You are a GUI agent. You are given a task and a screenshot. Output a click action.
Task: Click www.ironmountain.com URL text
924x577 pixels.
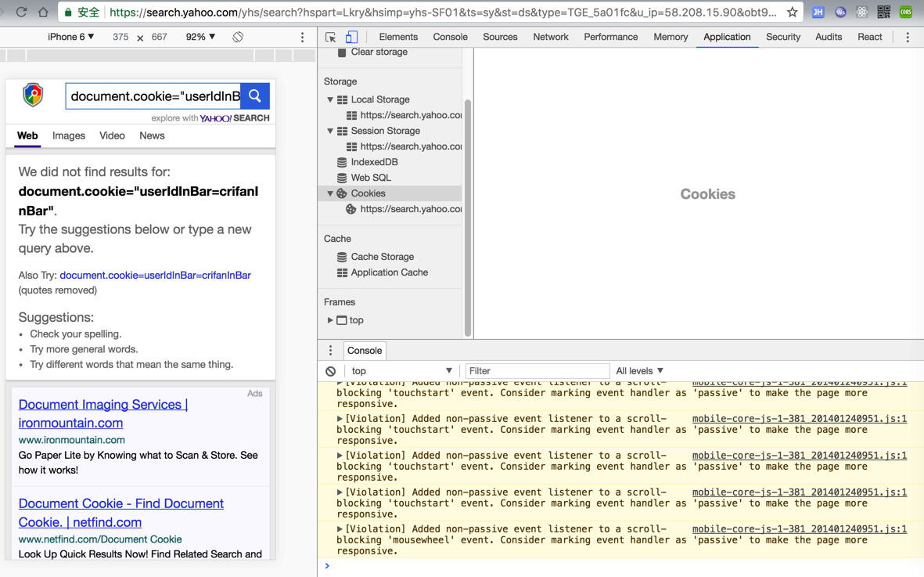(71, 440)
